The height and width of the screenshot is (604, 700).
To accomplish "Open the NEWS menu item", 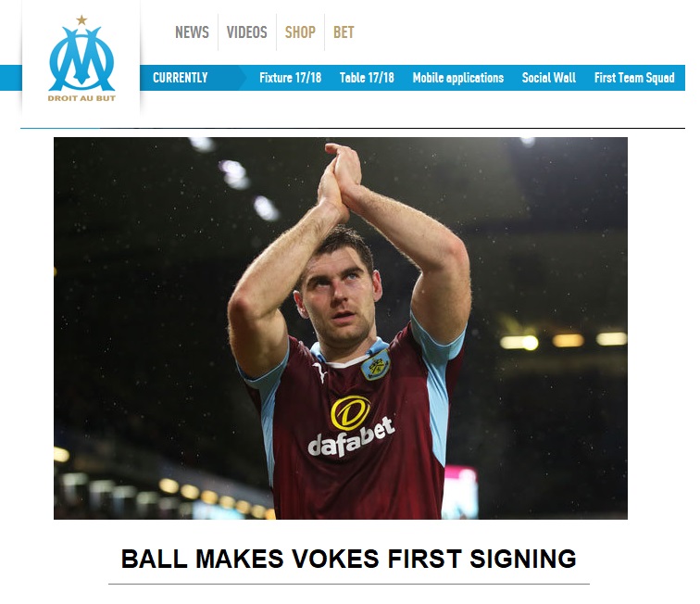I will 192,32.
